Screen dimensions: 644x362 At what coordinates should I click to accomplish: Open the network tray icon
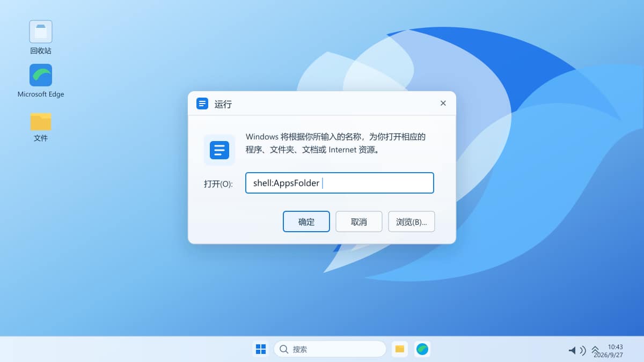(x=595, y=350)
